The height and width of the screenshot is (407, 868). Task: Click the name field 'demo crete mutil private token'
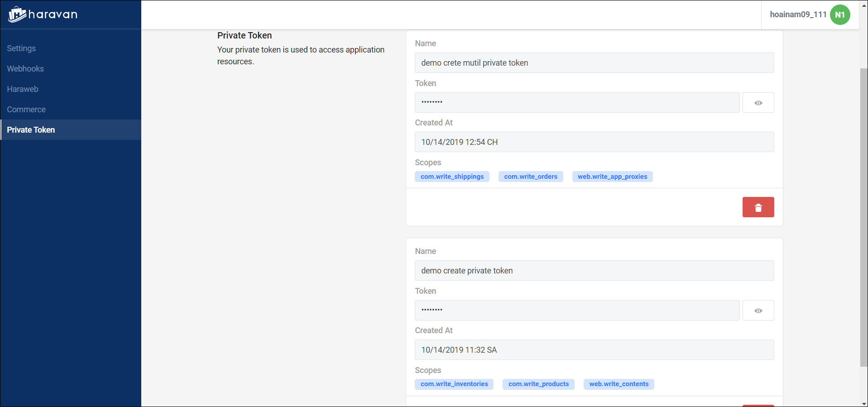(x=594, y=63)
